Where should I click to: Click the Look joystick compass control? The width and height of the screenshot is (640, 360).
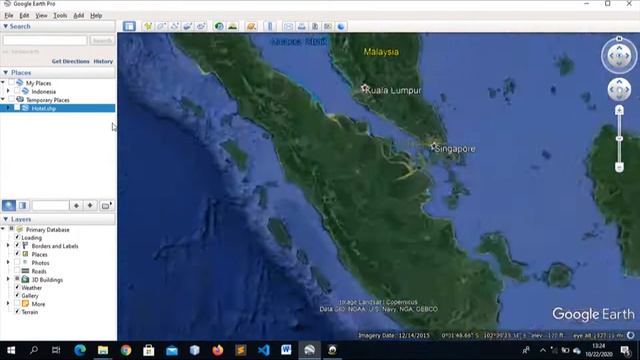click(x=619, y=56)
